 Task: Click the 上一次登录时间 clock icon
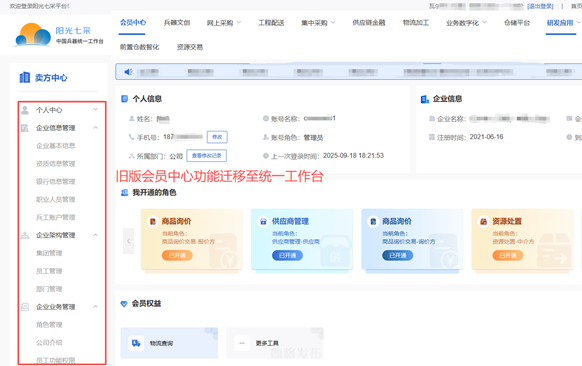pos(266,156)
